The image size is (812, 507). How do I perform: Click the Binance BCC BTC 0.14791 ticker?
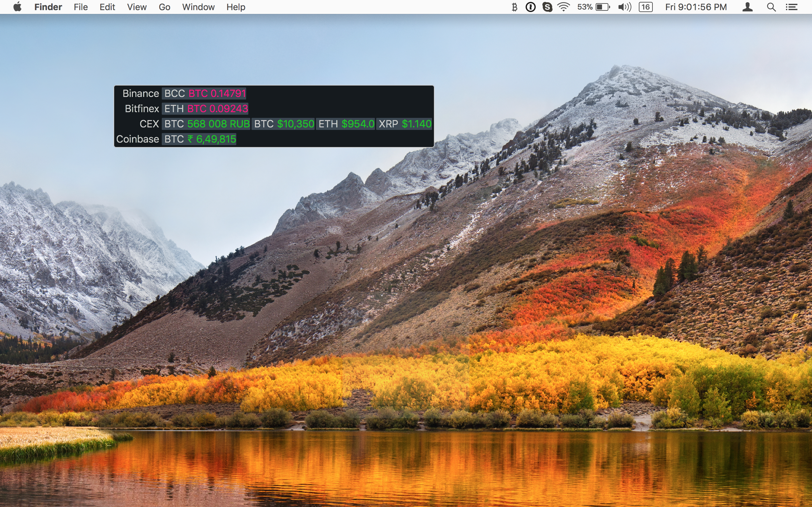point(204,93)
